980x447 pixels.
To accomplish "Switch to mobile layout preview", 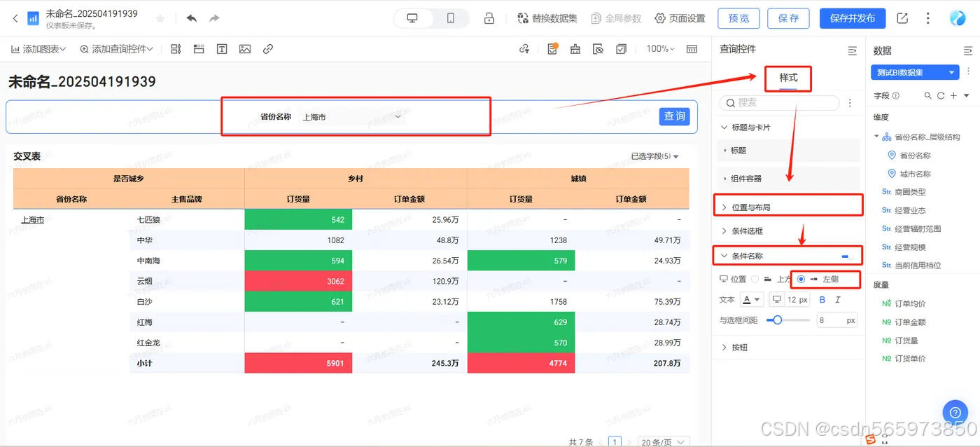I will [x=450, y=18].
